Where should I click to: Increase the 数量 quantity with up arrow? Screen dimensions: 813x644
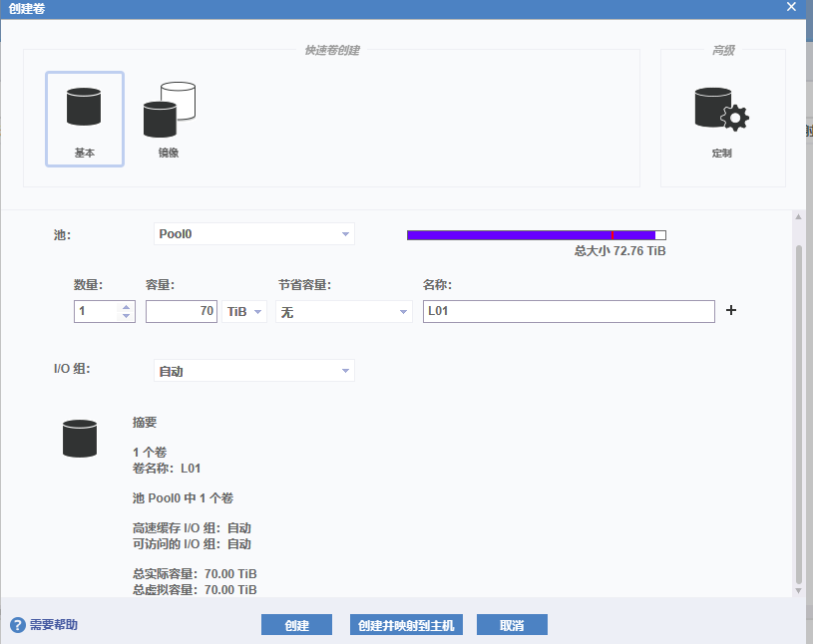pyautogui.click(x=126, y=307)
